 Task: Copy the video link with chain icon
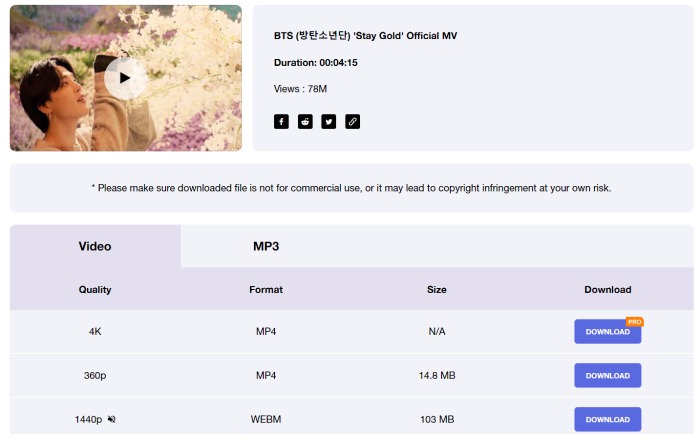(352, 121)
